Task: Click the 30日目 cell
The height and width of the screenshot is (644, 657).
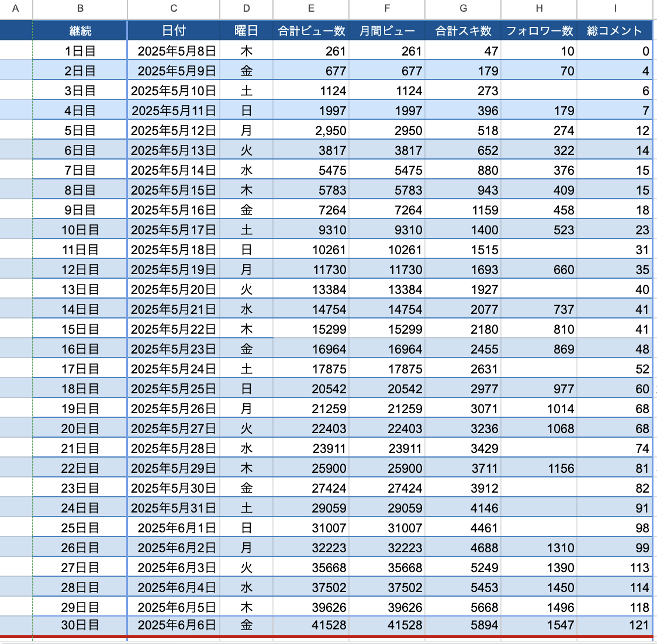Action: (80, 625)
